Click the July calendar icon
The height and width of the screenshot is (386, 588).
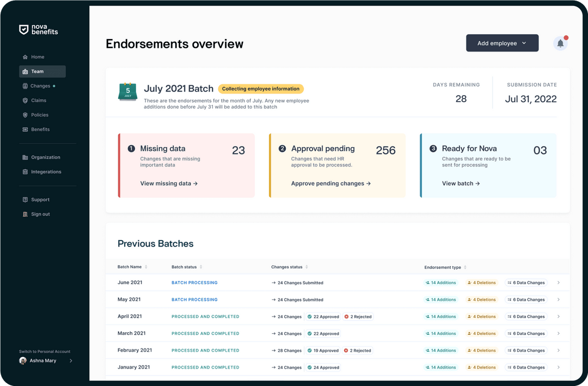point(127,91)
